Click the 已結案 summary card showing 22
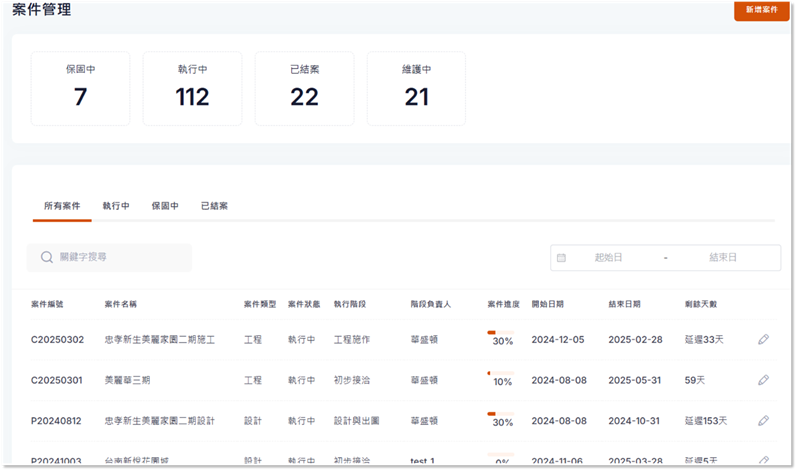Screen dimensions: 797x471 304,88
